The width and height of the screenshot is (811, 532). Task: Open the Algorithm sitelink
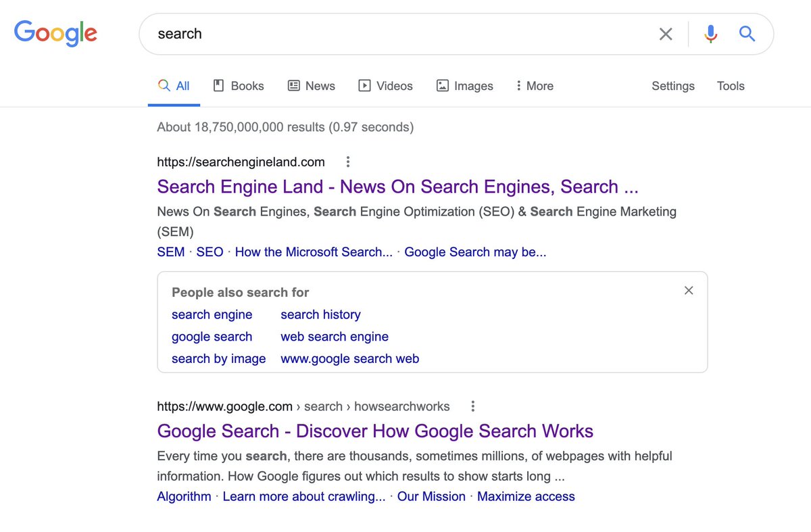184,497
